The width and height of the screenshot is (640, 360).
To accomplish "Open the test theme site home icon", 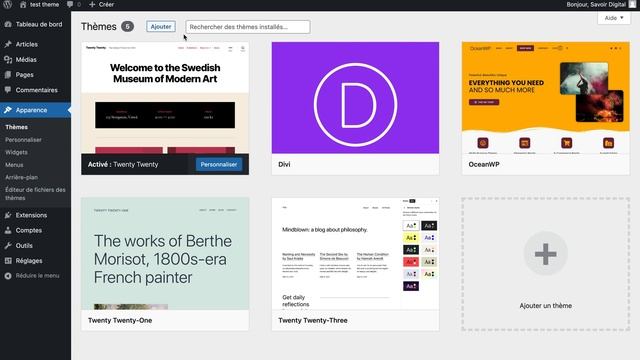I will 23,4.
